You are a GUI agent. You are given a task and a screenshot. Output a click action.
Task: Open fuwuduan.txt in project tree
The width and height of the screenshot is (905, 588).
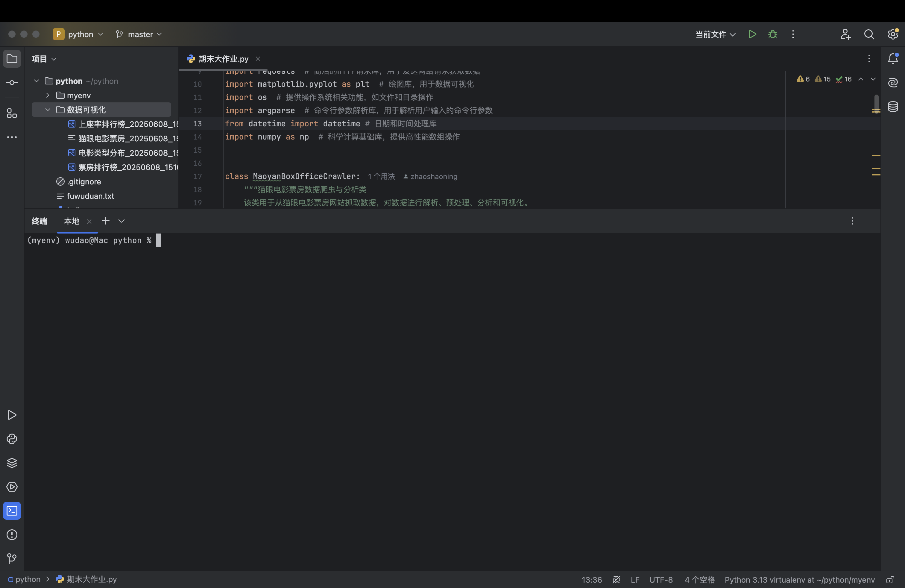(90, 196)
